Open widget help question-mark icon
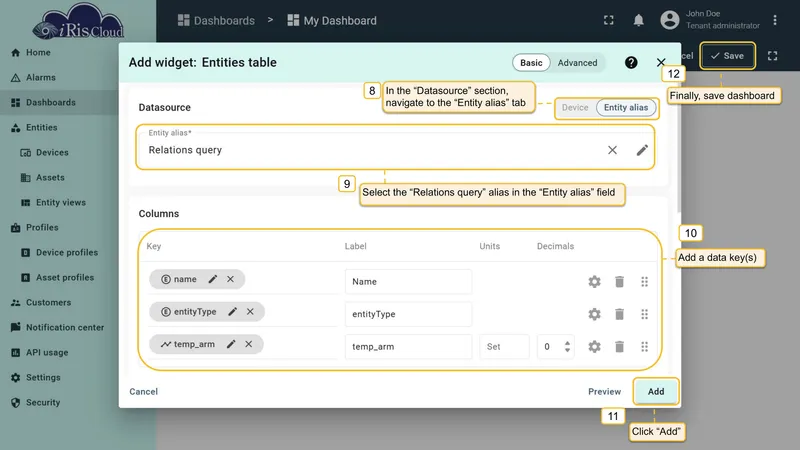Viewport: 800px width, 450px height. tap(631, 62)
